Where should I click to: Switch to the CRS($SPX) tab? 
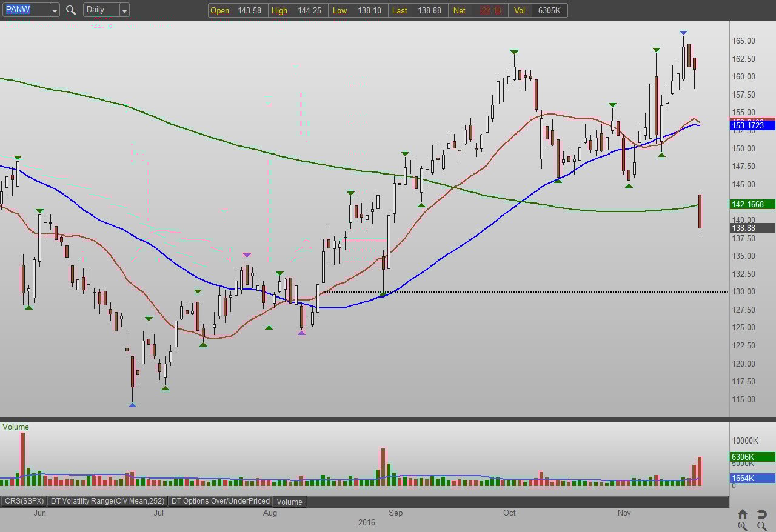(x=24, y=501)
